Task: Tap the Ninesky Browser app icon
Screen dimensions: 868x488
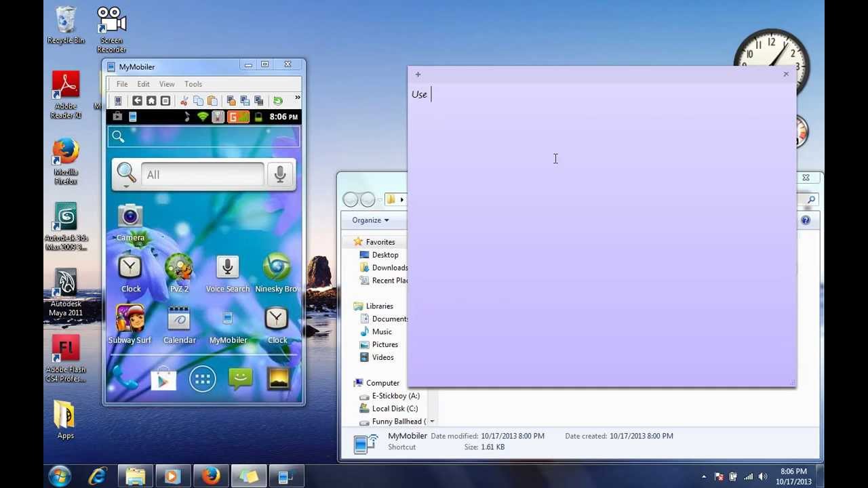Action: point(277,274)
